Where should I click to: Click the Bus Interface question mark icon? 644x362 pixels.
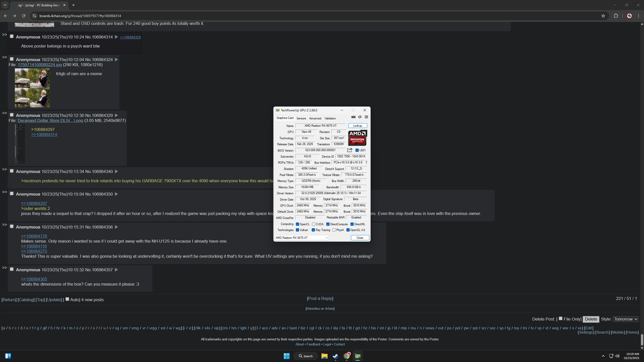[366, 162]
